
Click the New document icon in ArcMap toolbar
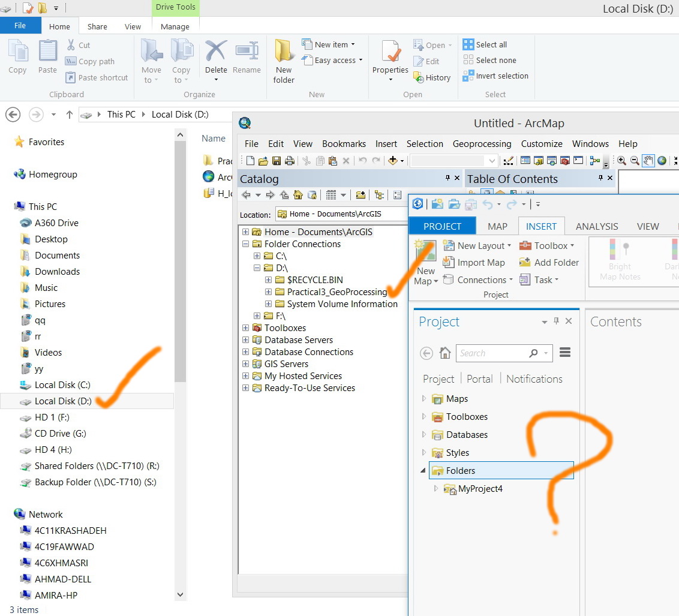click(x=250, y=161)
